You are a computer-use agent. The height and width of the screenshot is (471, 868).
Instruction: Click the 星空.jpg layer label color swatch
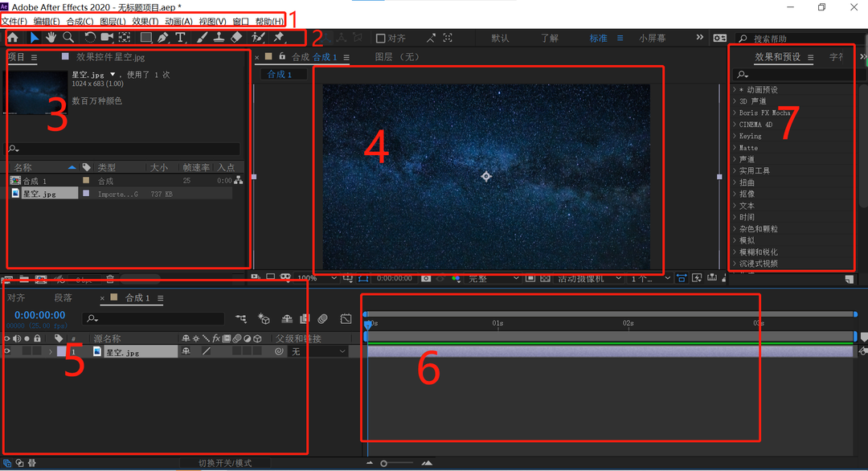[x=62, y=352]
